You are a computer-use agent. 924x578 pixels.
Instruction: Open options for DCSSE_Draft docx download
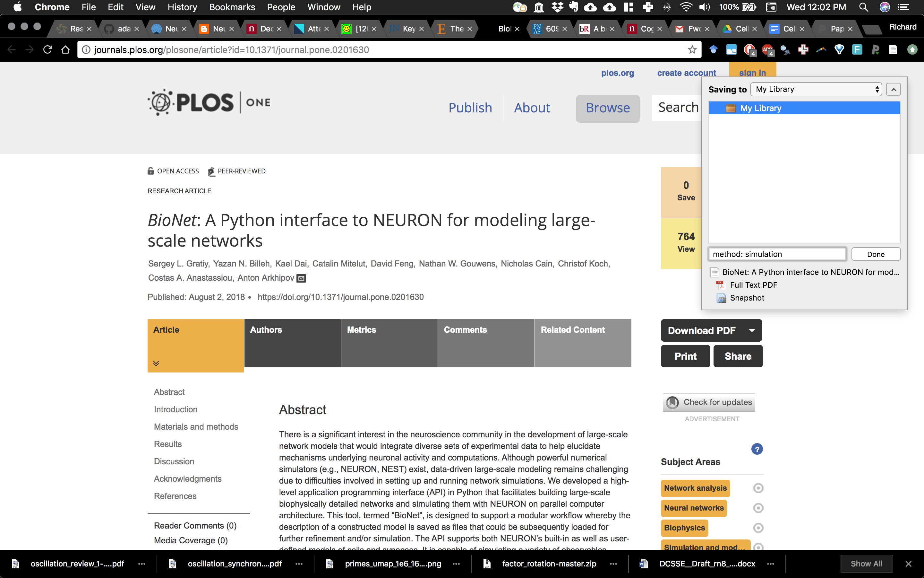coord(771,564)
